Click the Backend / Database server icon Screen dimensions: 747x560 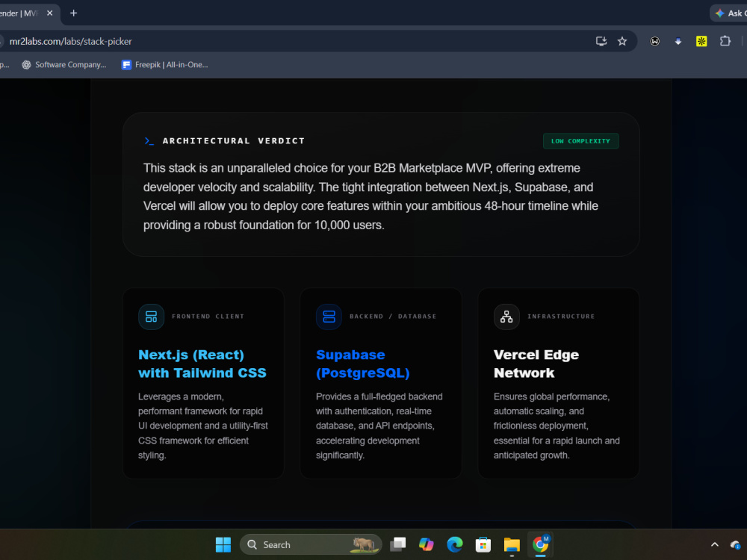point(329,317)
